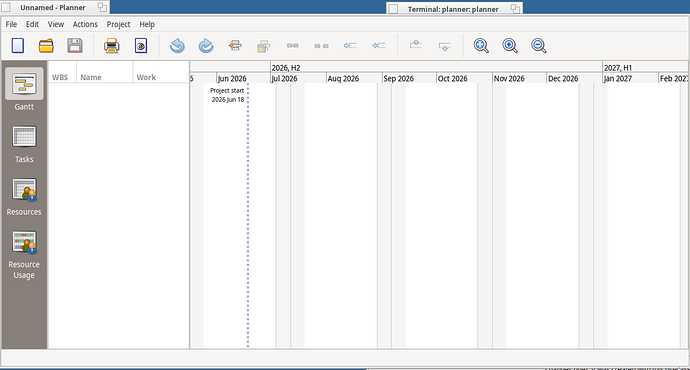Image resolution: width=690 pixels, height=370 pixels.
Task: Expand the Actions menu
Action: tap(85, 25)
